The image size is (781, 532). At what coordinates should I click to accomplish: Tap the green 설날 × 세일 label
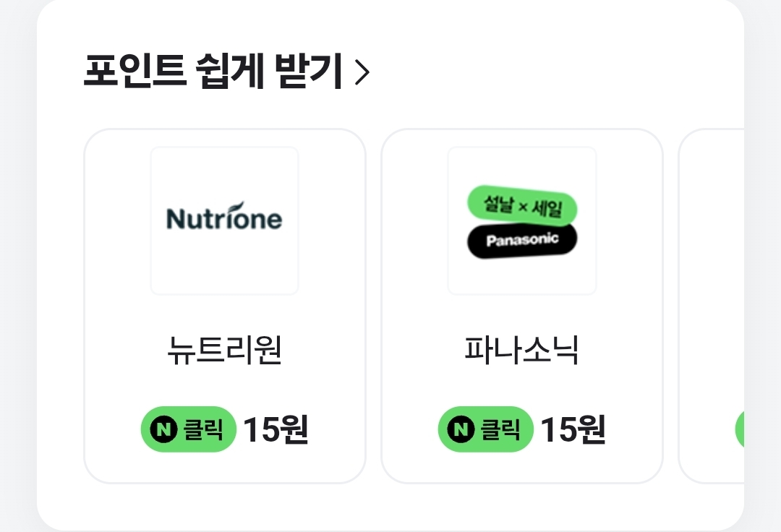(522, 206)
